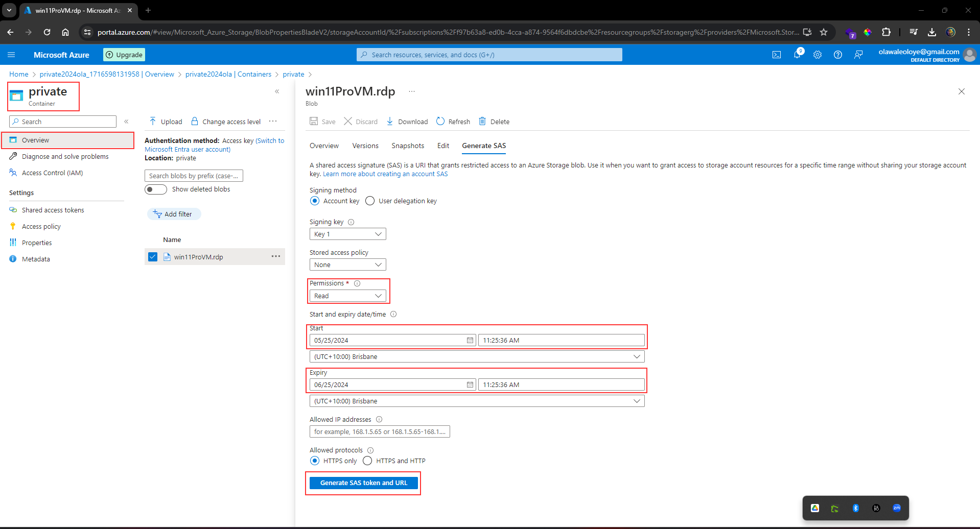The image size is (980, 529).
Task: Uncheck the win11ProVM.rdp blob checkbox
Action: [153, 257]
